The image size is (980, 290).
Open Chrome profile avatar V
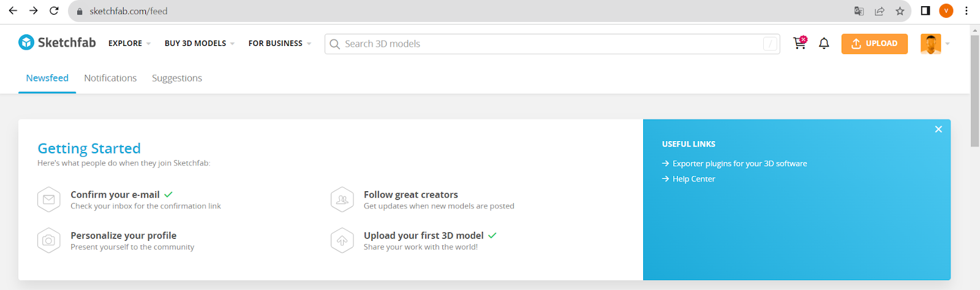click(x=946, y=10)
